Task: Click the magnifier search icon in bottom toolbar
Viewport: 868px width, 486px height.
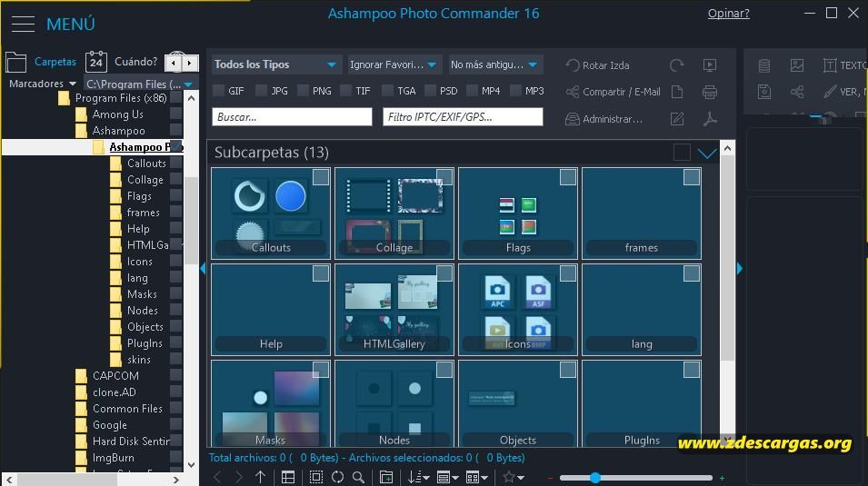Action: coord(359,477)
